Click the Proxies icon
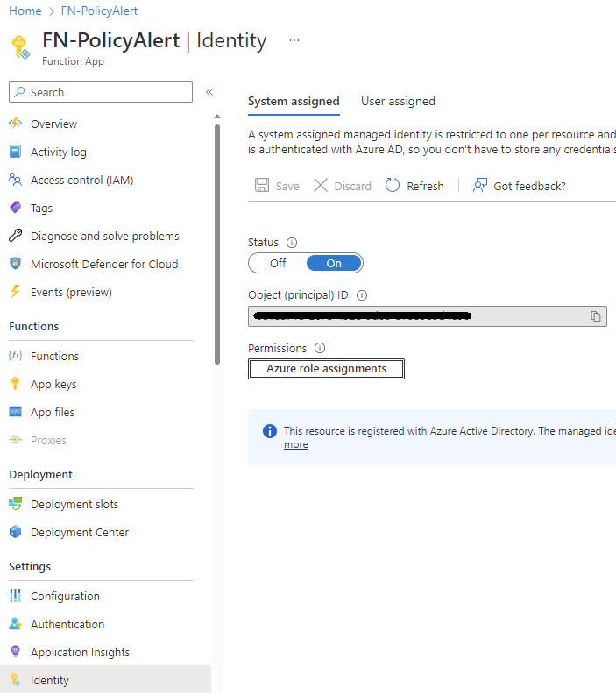This screenshot has height=694, width=616. [16, 440]
